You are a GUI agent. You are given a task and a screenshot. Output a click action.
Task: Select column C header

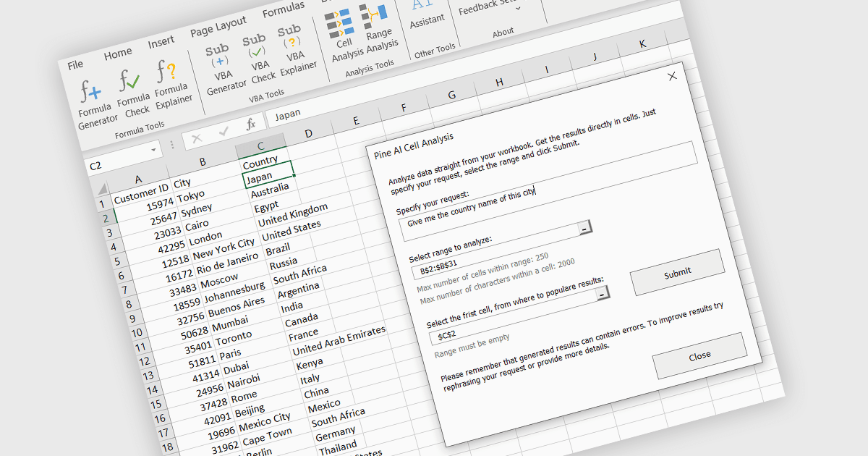coord(260,148)
